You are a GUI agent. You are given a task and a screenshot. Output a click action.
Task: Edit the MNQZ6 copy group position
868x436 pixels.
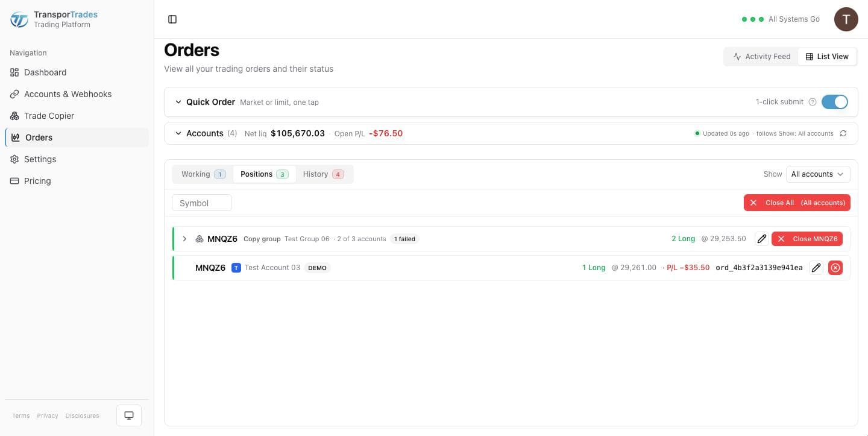pyautogui.click(x=762, y=239)
